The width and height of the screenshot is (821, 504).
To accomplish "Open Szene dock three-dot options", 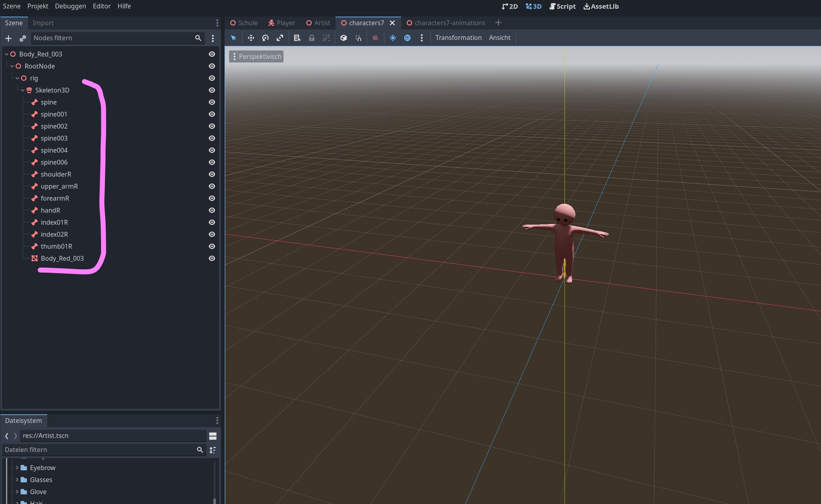I will tap(217, 23).
